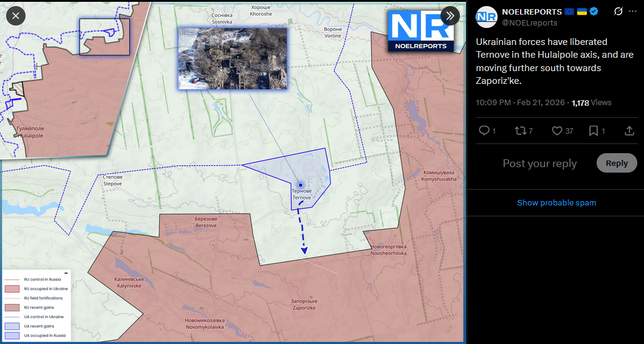Close the image viewer with X button

(x=16, y=16)
